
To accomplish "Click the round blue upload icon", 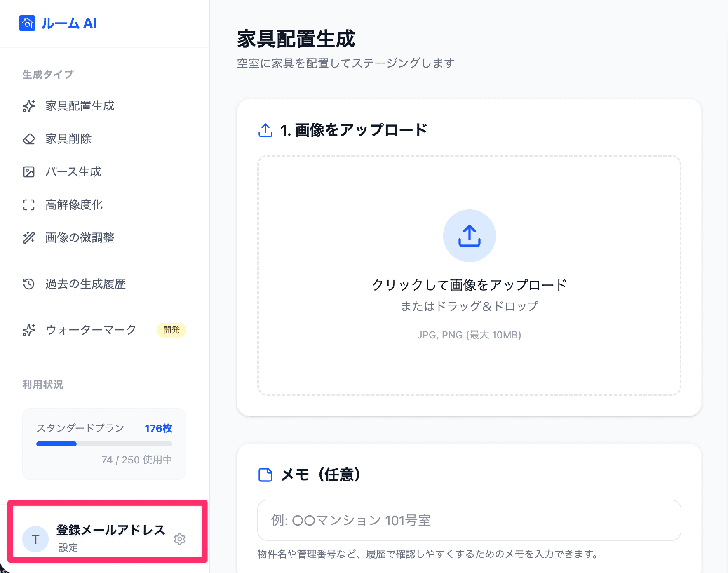I will (x=469, y=236).
